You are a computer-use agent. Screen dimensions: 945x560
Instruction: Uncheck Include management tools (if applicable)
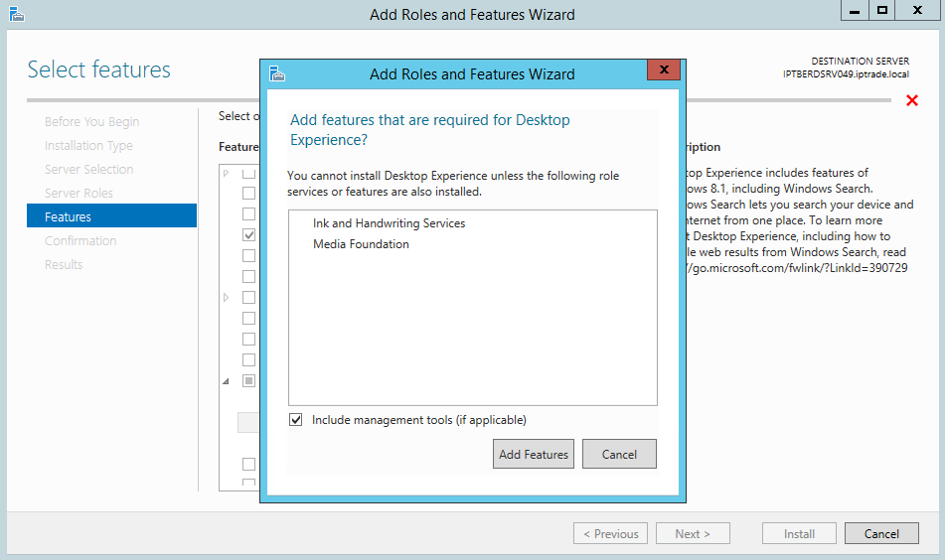(x=295, y=420)
